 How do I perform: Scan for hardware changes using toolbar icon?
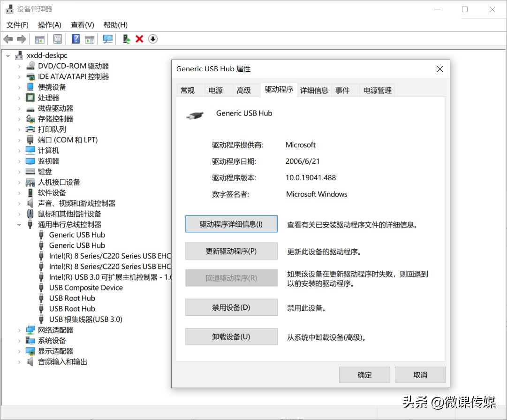[x=107, y=39]
